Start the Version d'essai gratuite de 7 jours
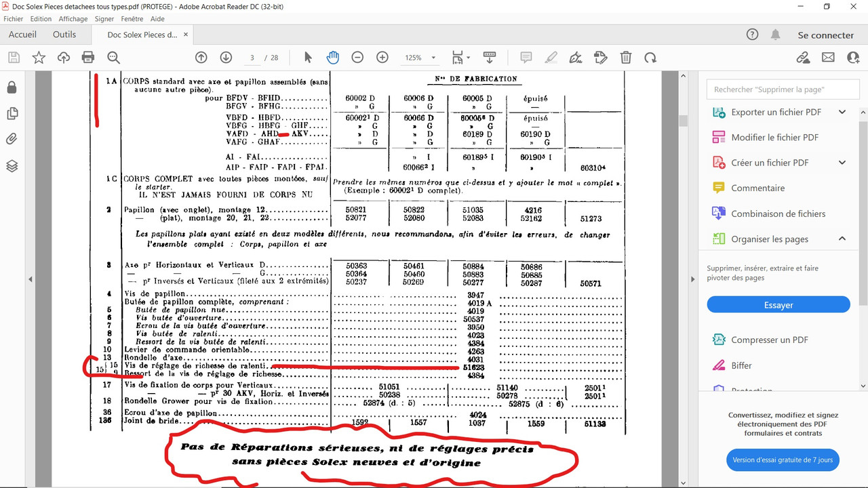Image resolution: width=868 pixels, height=488 pixels. (783, 460)
